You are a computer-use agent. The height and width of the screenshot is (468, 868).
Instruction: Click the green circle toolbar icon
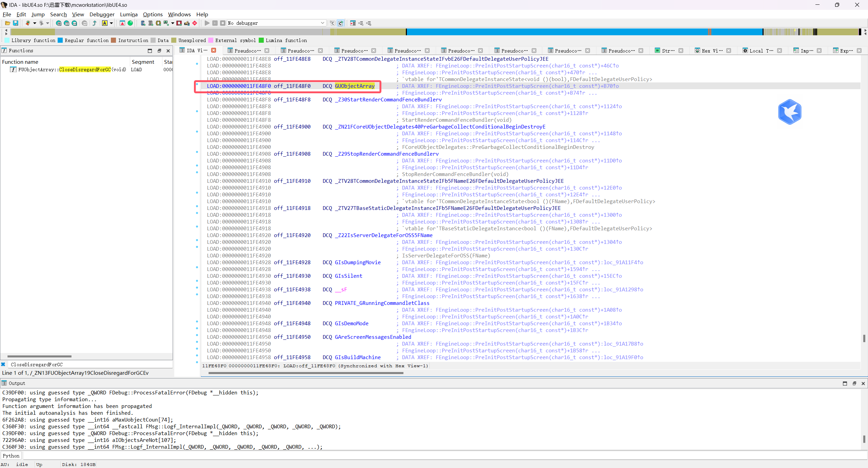point(130,23)
